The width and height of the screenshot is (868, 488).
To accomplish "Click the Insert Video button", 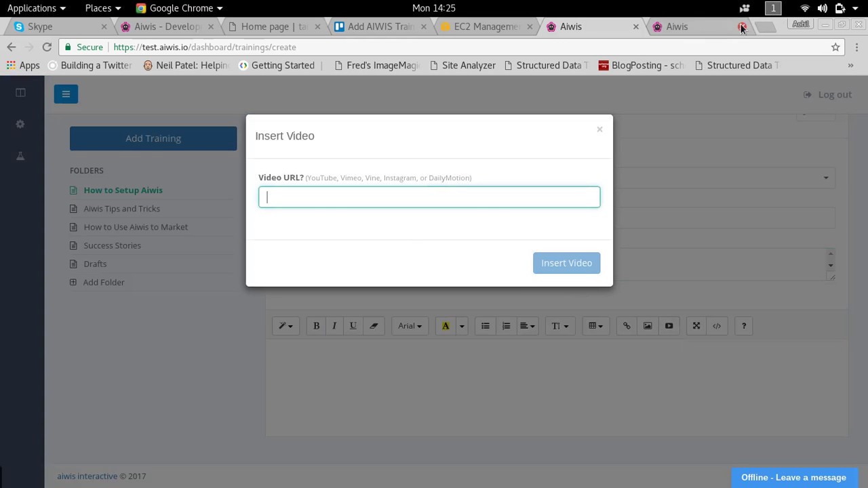I will (566, 263).
